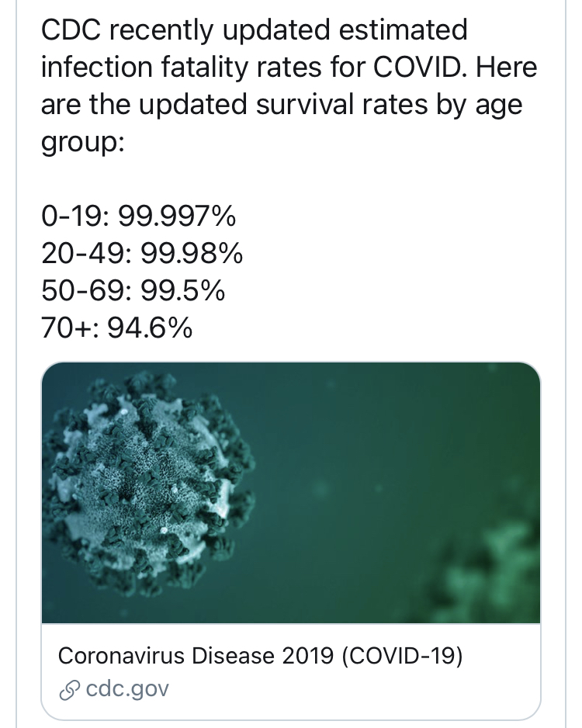Click the word group: ending the paragraph

pos(82,142)
